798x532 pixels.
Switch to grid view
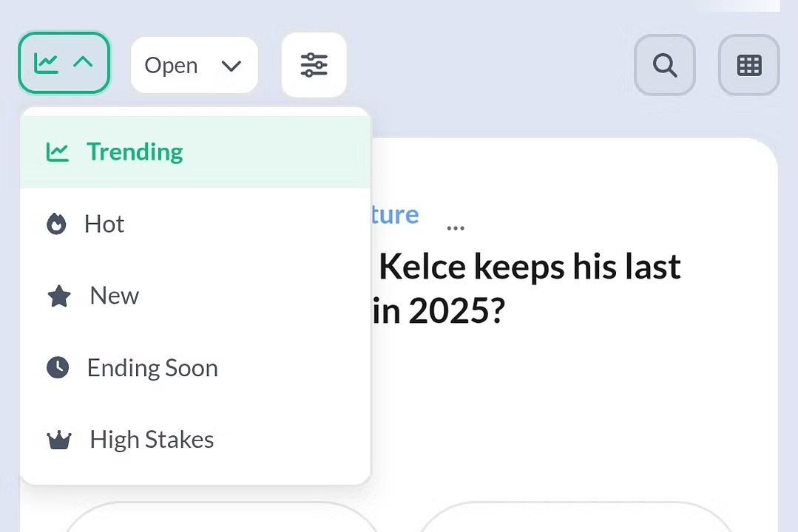749,66
